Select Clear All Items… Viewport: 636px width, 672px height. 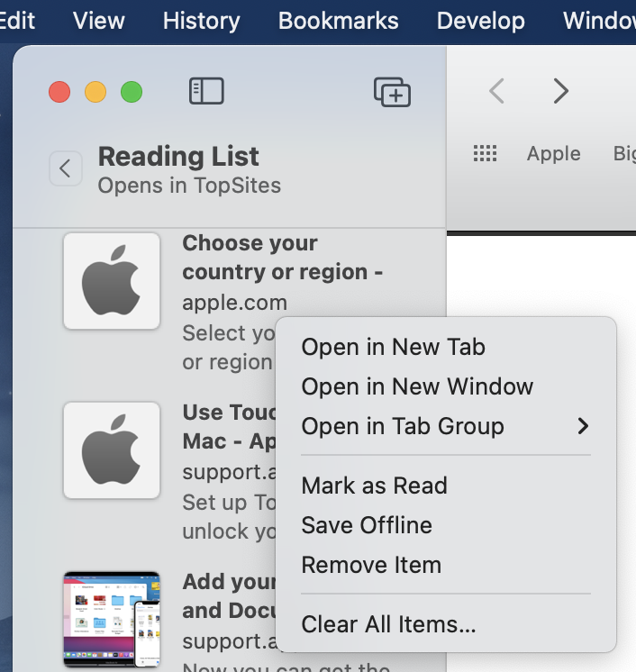446,624
